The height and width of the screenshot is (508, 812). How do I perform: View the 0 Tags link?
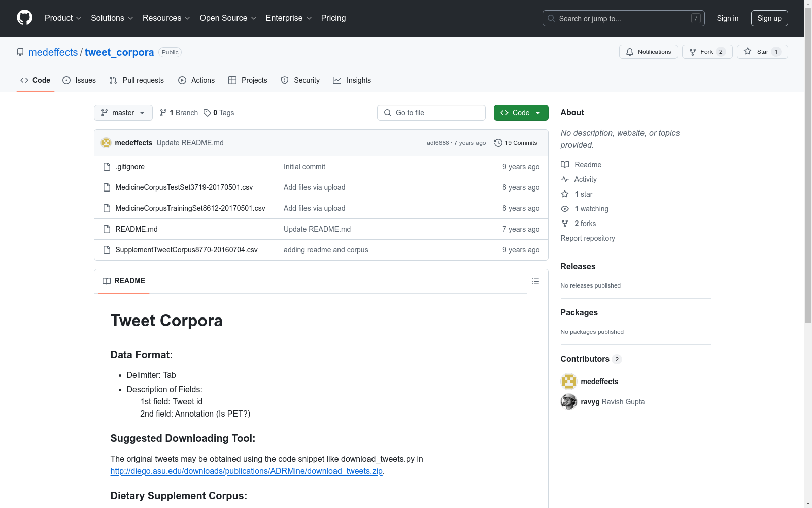219,113
